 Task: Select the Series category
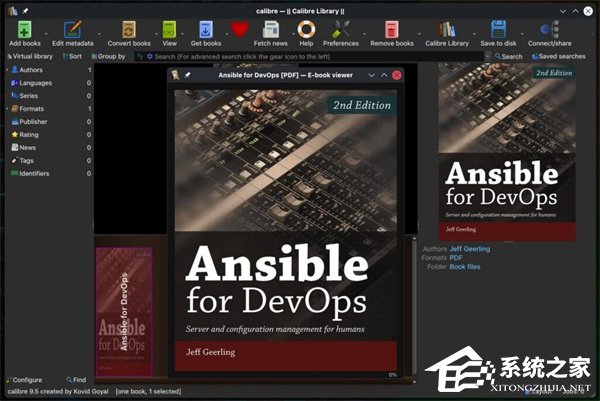[x=50, y=96]
